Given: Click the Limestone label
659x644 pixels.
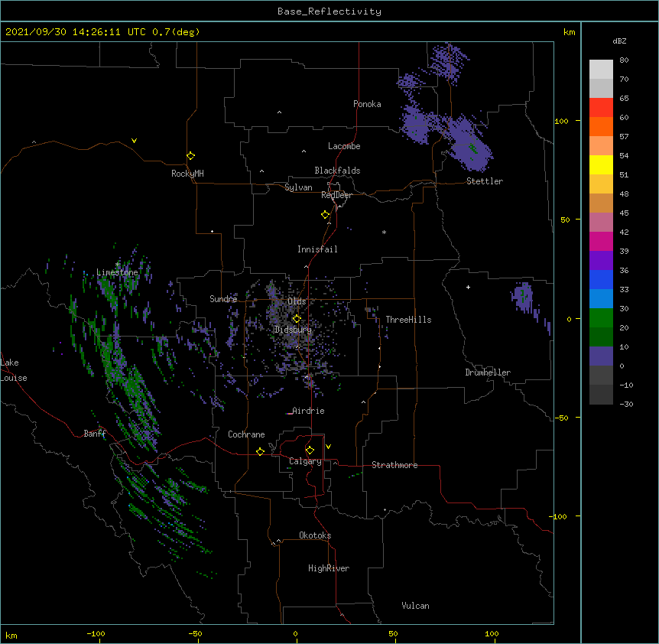Looking at the screenshot, I should coord(117,272).
